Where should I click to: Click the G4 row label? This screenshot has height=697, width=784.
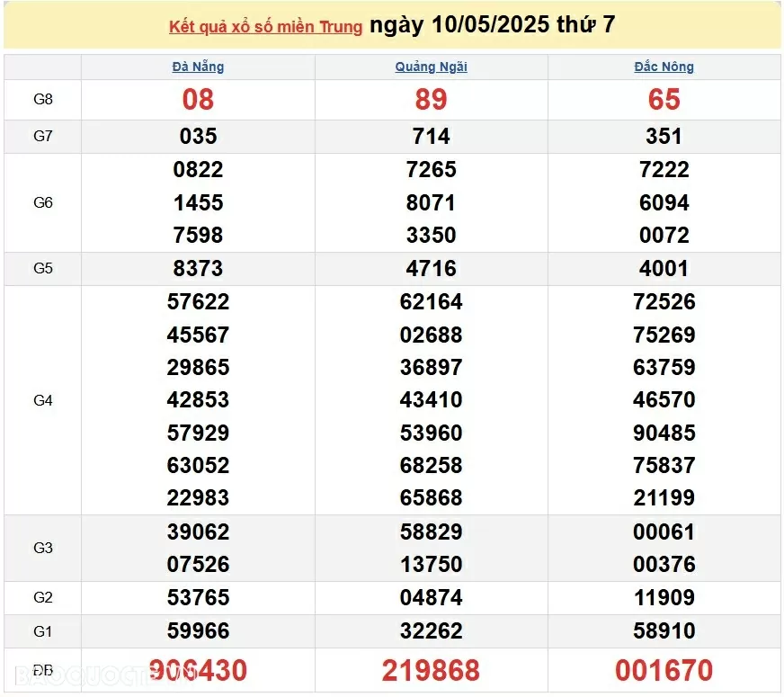click(43, 400)
